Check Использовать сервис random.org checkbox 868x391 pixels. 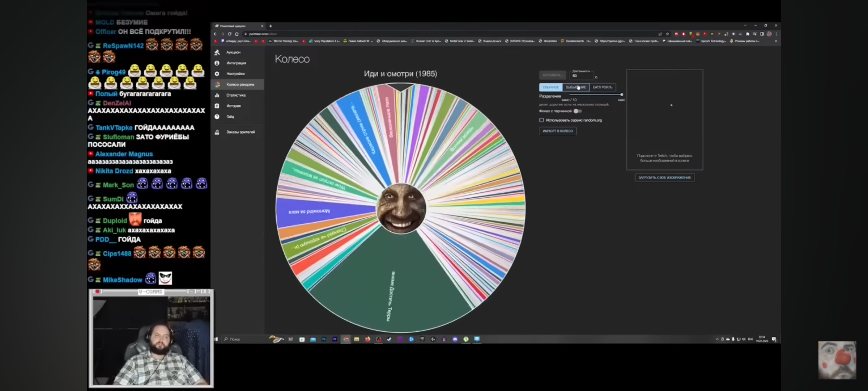541,120
